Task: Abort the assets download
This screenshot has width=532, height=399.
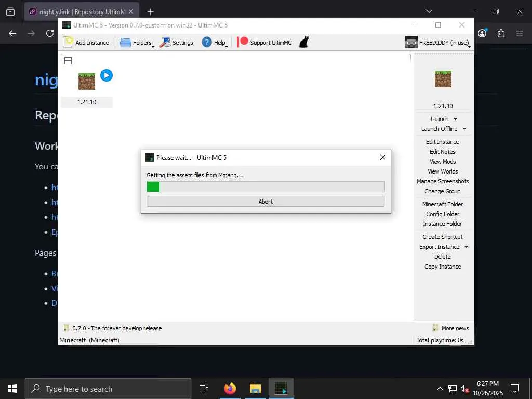Action: pyautogui.click(x=265, y=202)
